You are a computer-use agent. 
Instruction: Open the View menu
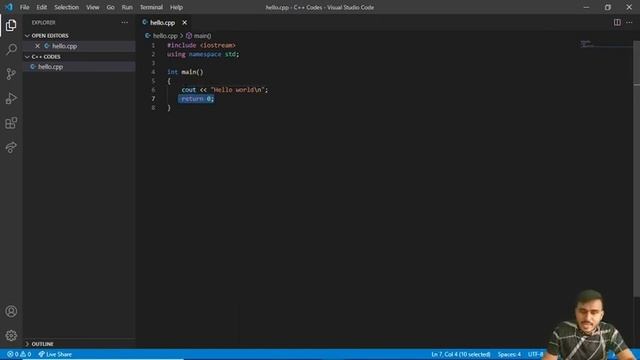[x=93, y=7]
